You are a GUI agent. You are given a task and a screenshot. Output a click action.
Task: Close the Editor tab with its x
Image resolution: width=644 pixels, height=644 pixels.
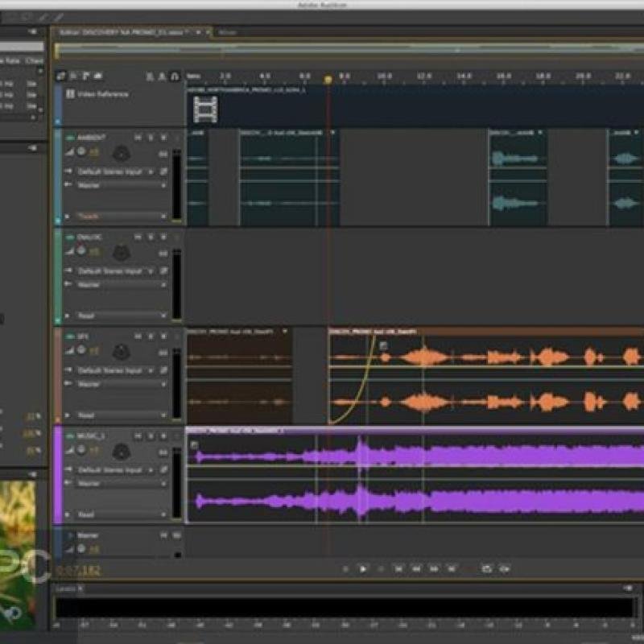click(208, 32)
